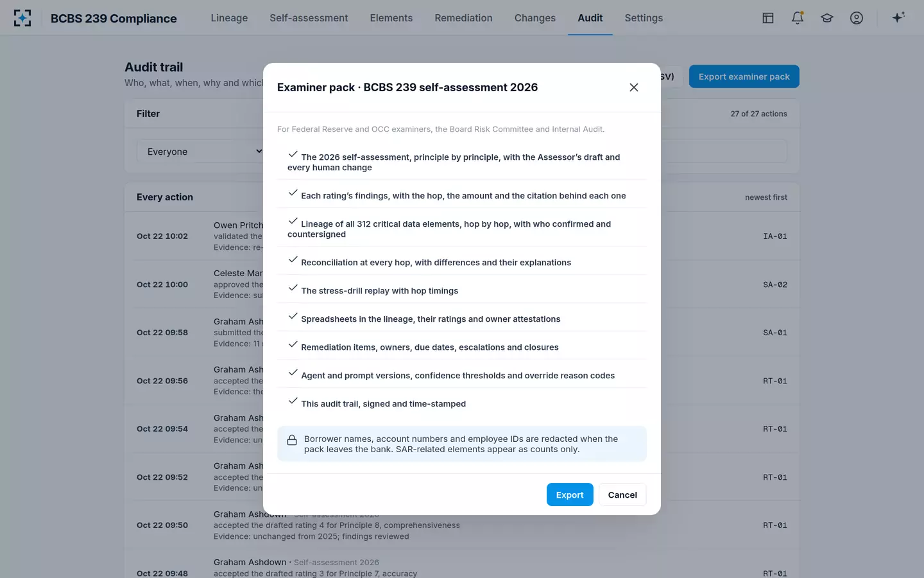Click the IA-01 code
Image resolution: width=924 pixels, height=578 pixels.
click(775, 236)
